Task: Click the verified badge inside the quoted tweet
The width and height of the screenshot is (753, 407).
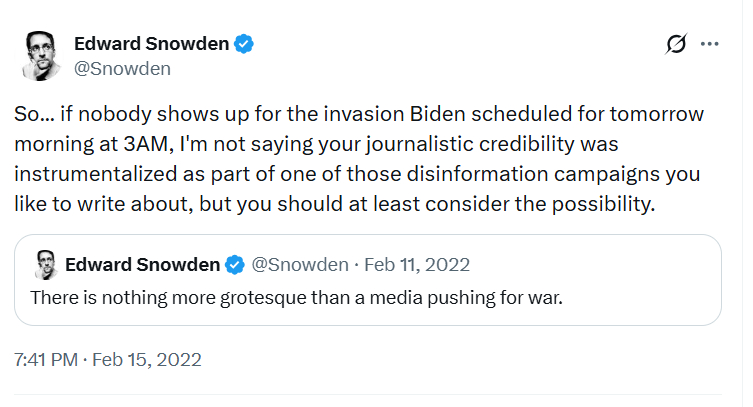Action: tap(235, 265)
